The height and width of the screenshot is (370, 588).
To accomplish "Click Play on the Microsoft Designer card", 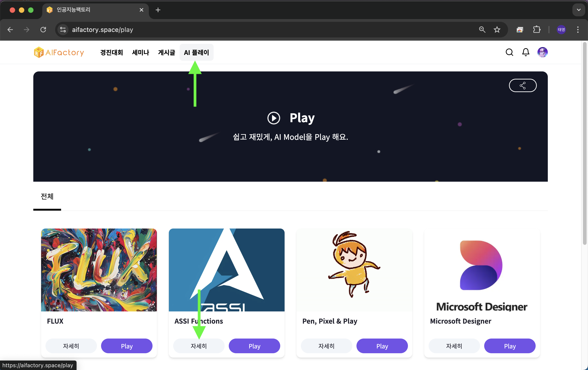I will coord(510,346).
